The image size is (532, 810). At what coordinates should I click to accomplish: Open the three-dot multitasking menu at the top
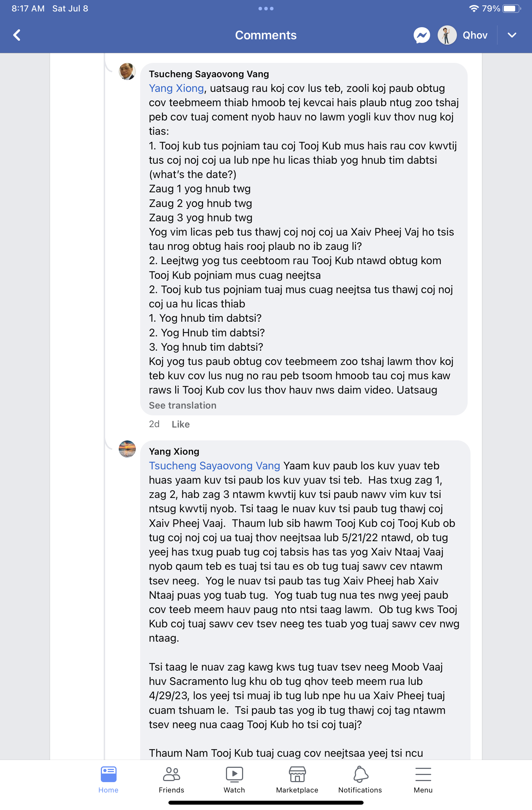click(x=266, y=9)
